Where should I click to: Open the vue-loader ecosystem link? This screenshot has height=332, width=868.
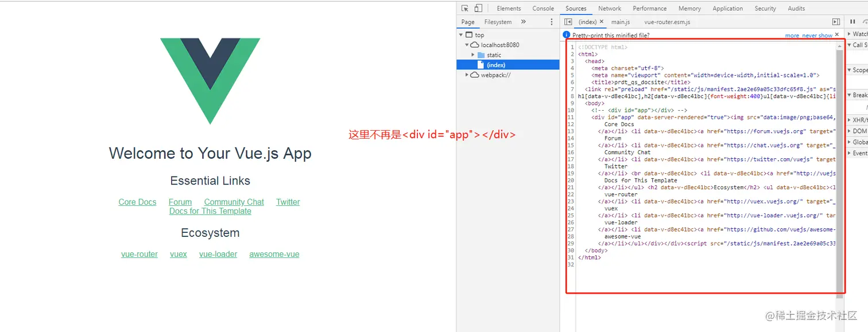tap(218, 254)
